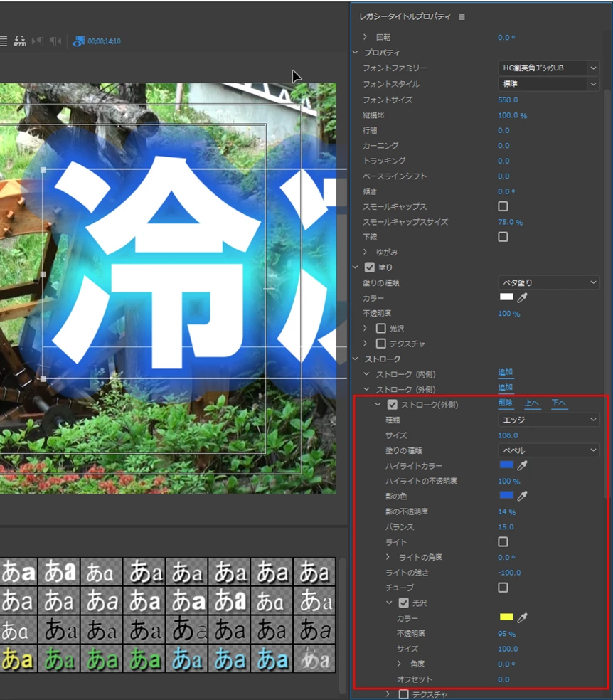Expand the stroke 角度 setting

pyautogui.click(x=399, y=664)
